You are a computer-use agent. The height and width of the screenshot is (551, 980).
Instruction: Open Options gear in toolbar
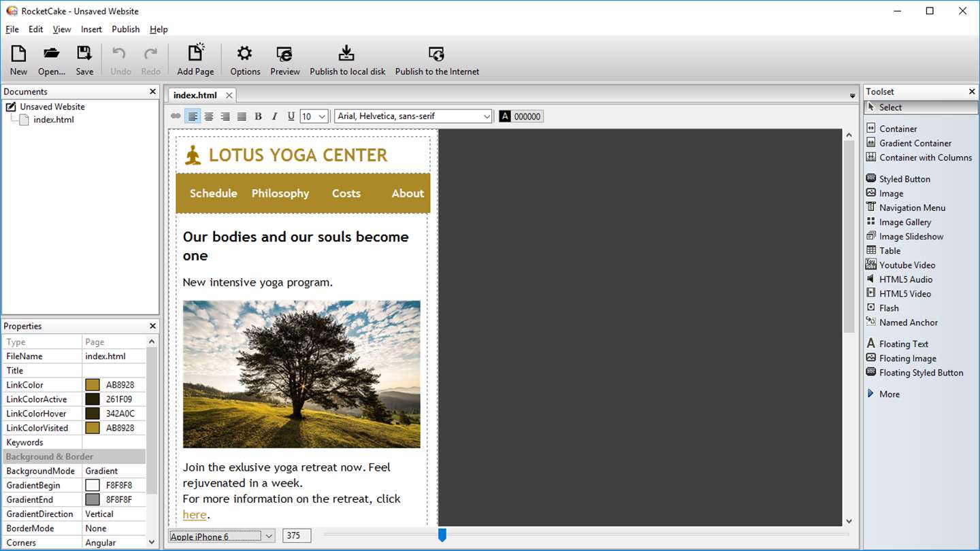[245, 60]
